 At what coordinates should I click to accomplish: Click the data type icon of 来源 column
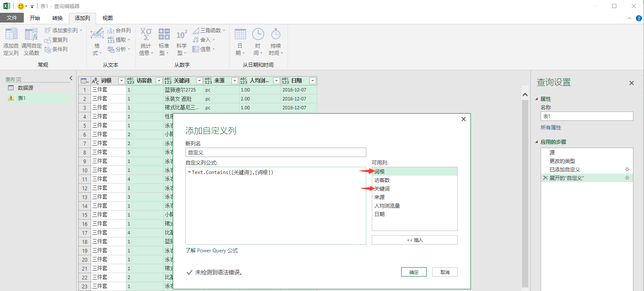point(208,81)
